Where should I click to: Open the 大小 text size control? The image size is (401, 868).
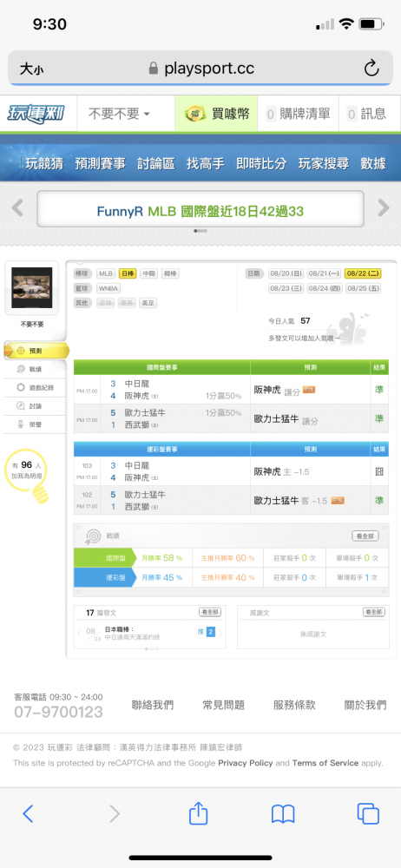coord(31,69)
